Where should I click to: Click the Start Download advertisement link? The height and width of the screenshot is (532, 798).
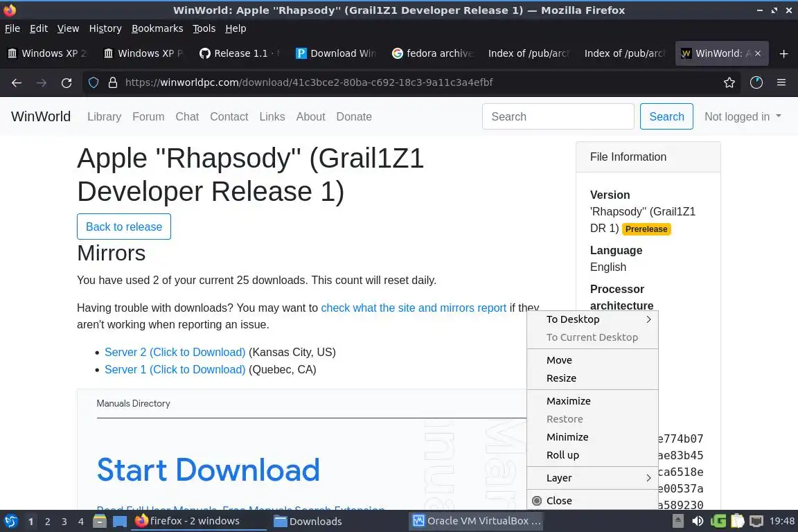pyautogui.click(x=208, y=470)
